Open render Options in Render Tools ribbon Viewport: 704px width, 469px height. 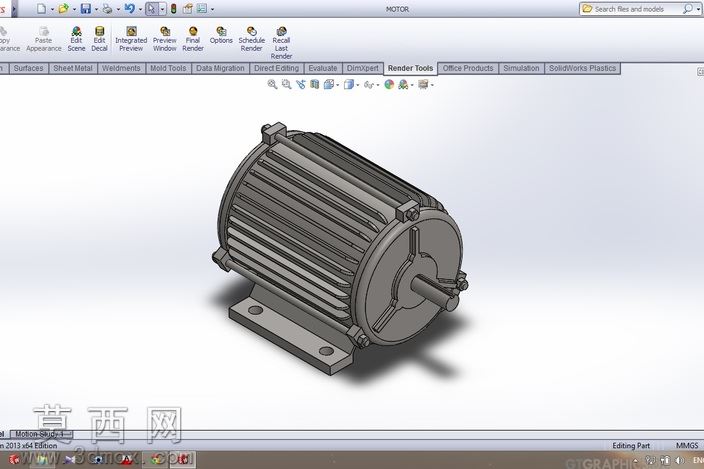(x=221, y=35)
